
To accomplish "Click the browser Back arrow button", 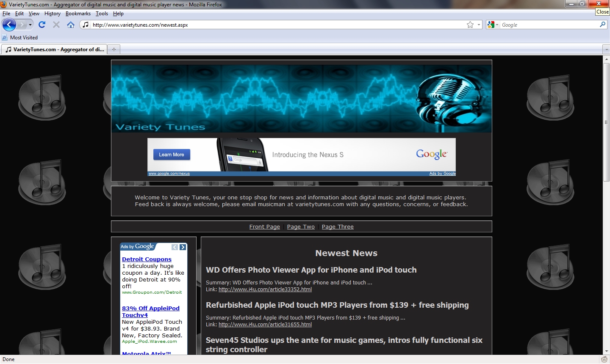I will (x=9, y=25).
